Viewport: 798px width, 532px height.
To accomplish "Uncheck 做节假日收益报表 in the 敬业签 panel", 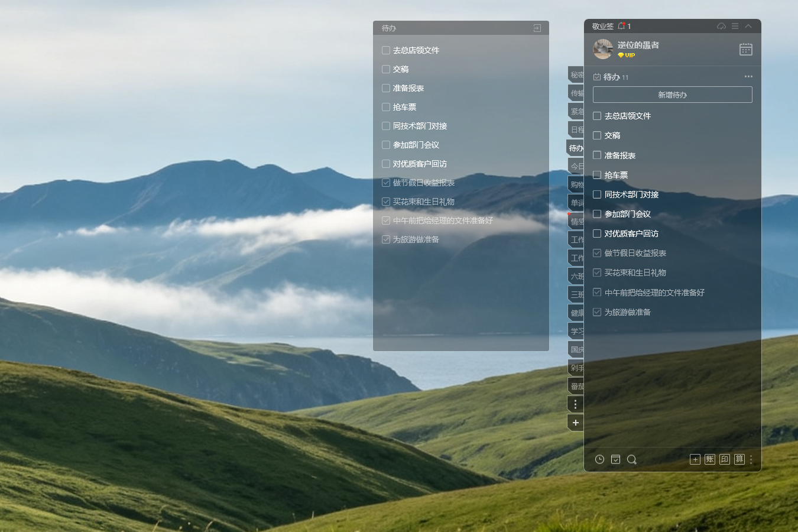I will tap(597, 253).
